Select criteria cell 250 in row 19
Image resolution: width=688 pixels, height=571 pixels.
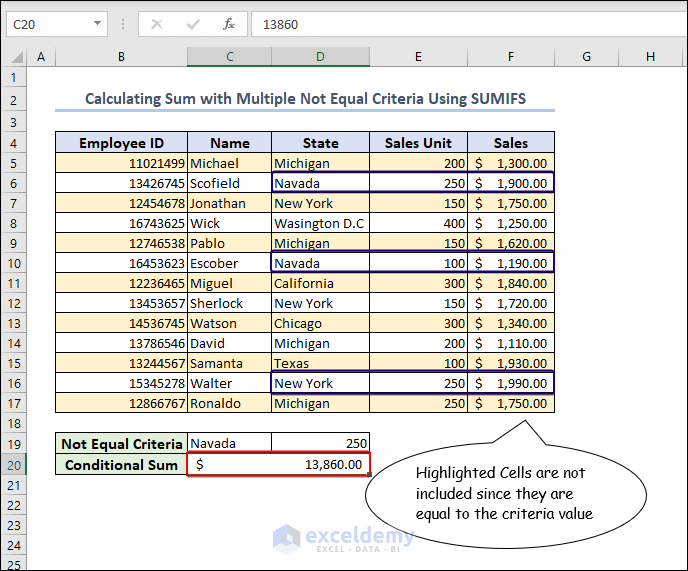point(321,444)
